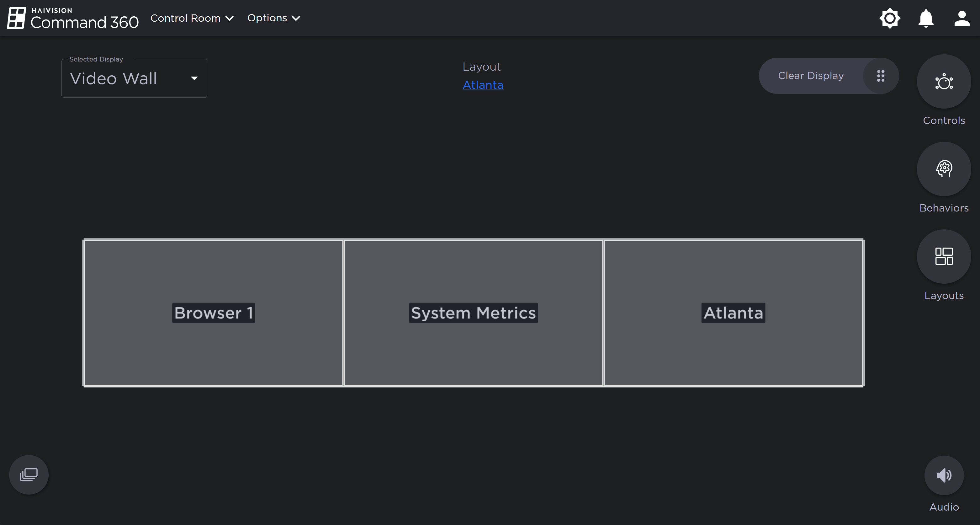This screenshot has height=525, width=980.
Task: Select the System Metrics display tile
Action: 473,313
